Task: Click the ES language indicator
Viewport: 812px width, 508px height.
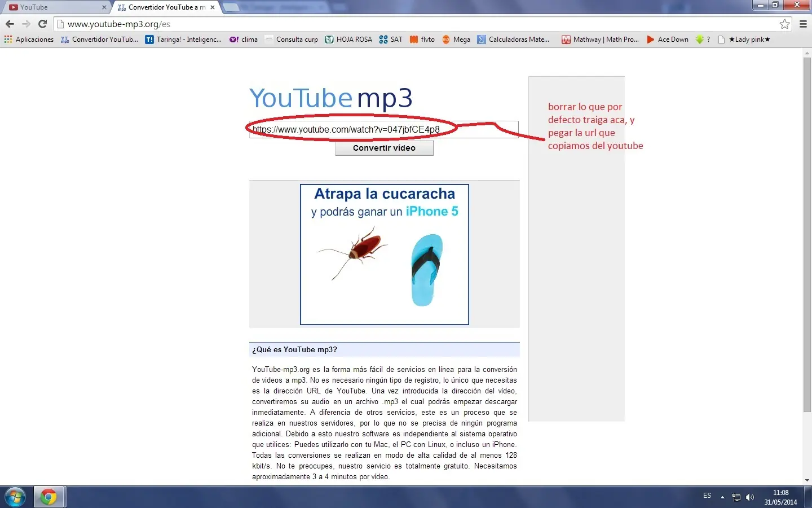Action: click(707, 496)
